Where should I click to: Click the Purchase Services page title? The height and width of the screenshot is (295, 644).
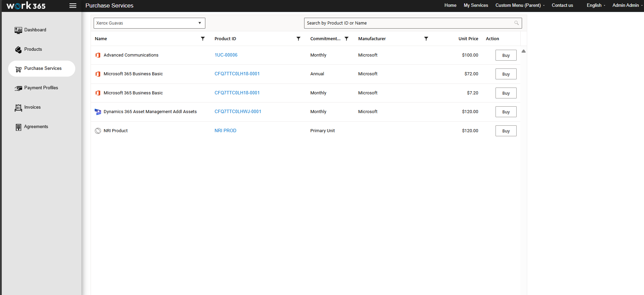tap(109, 5)
